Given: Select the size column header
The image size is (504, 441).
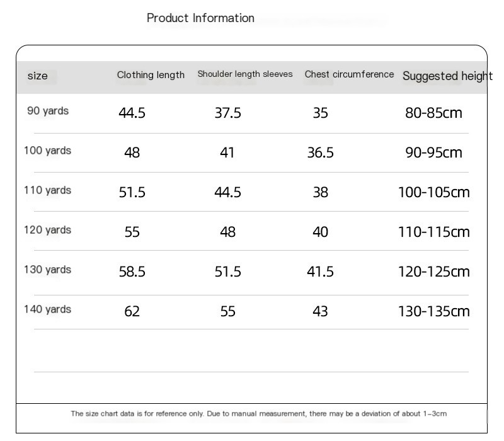Looking at the screenshot, I should [x=38, y=76].
